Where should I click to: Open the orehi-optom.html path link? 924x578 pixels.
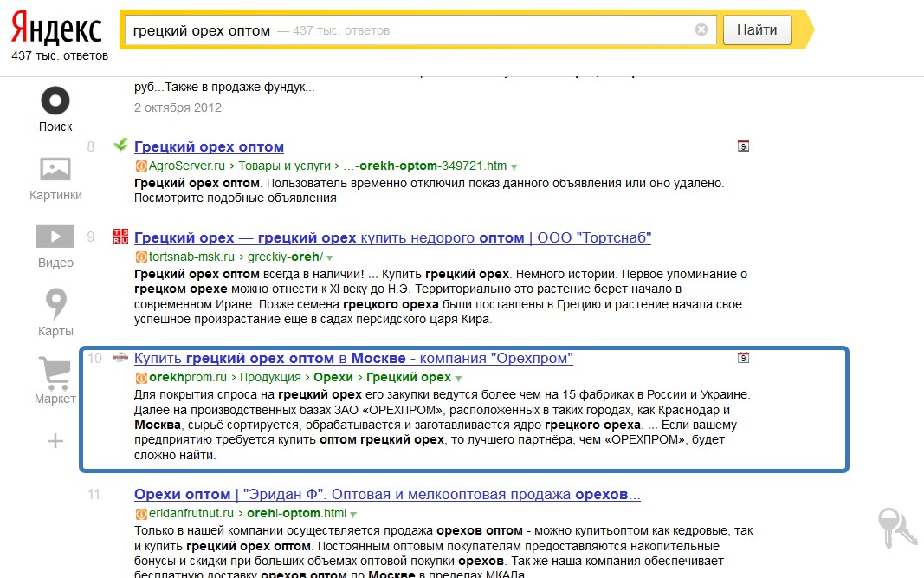[x=296, y=513]
